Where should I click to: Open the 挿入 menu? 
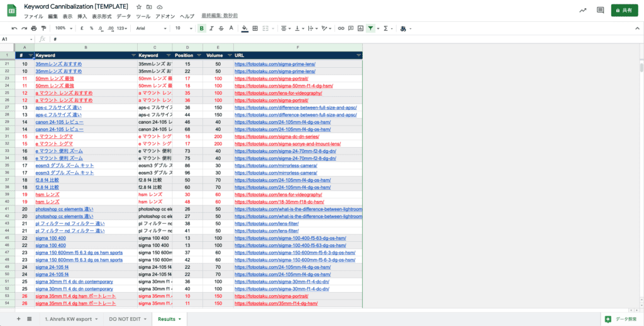(x=82, y=16)
